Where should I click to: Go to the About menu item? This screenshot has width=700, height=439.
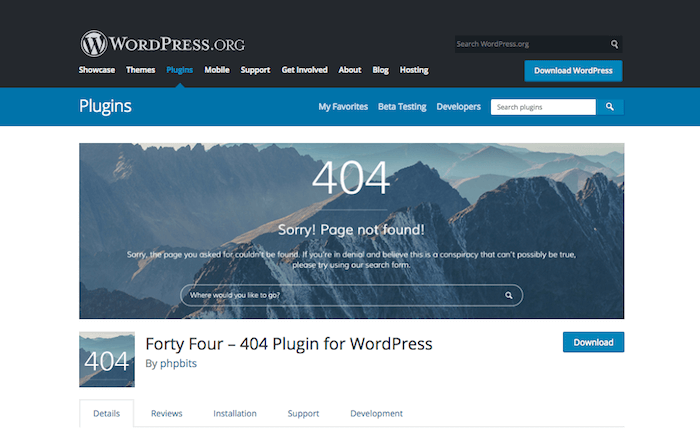pos(350,70)
